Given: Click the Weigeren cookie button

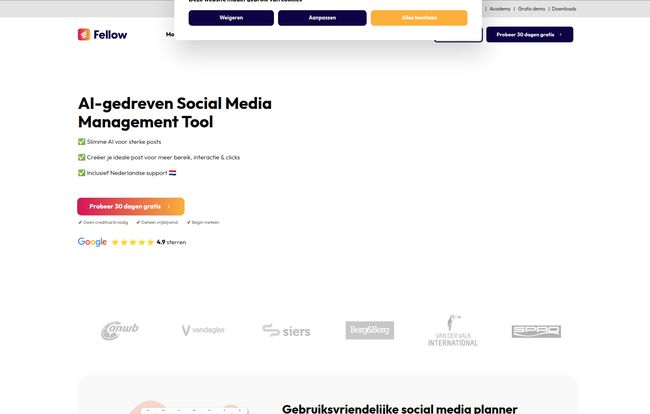Looking at the screenshot, I should point(231,18).
